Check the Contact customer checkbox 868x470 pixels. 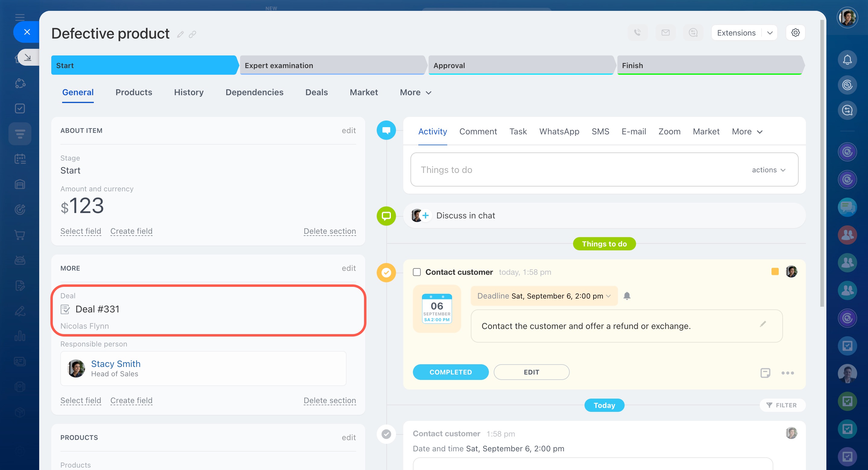click(x=417, y=272)
